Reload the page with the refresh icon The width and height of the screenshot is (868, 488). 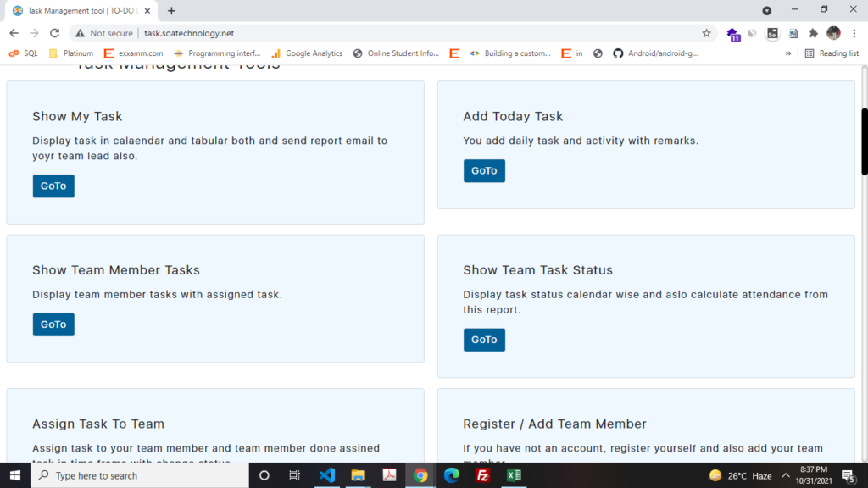(55, 33)
